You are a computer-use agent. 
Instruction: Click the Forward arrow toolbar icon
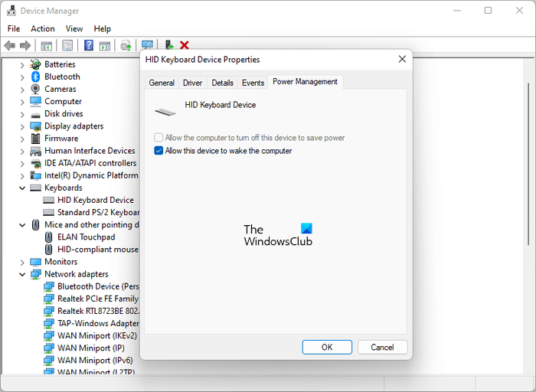25,45
